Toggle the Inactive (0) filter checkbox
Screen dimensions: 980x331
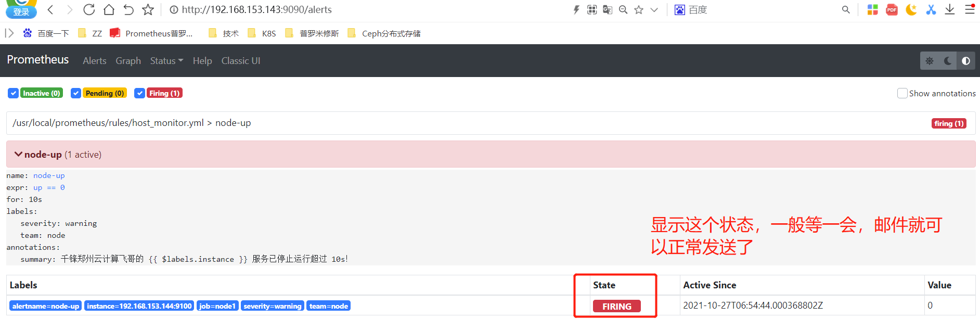(x=13, y=93)
